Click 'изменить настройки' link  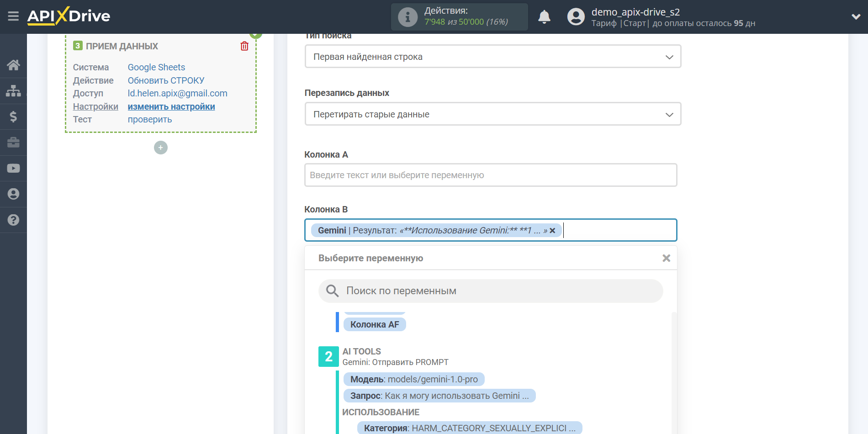point(171,106)
